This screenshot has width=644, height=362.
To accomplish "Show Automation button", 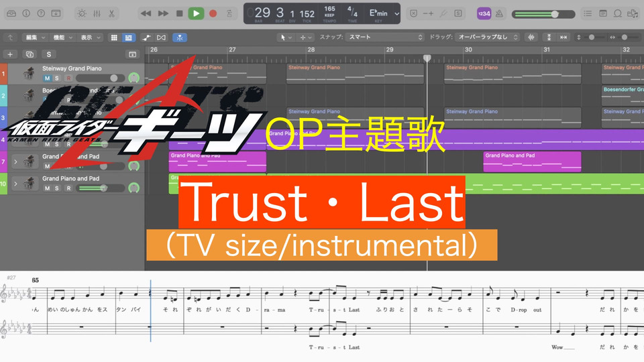I will (x=147, y=38).
